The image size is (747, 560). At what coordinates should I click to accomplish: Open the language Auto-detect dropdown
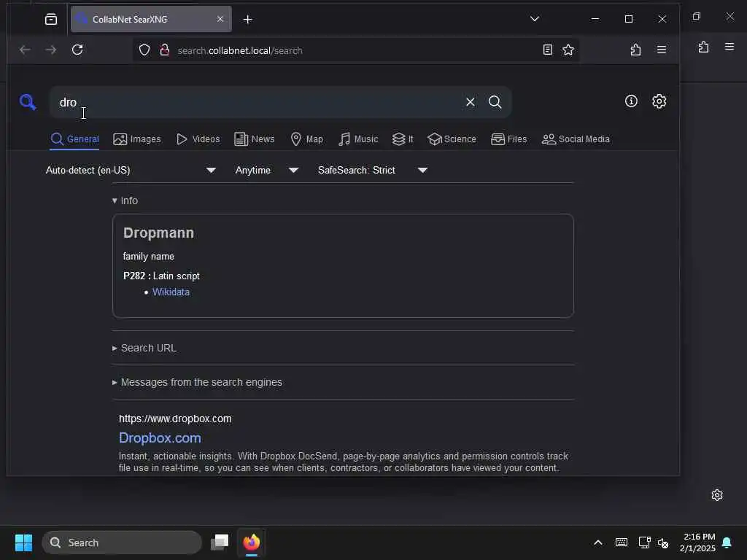[131, 170]
